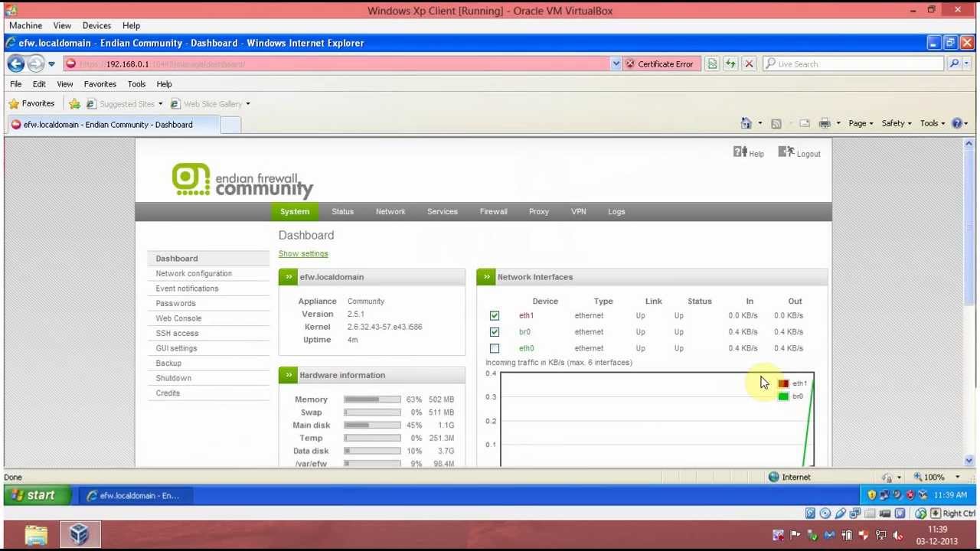Click the Show settings link
Image resolution: width=980 pixels, height=551 pixels.
[x=303, y=254]
